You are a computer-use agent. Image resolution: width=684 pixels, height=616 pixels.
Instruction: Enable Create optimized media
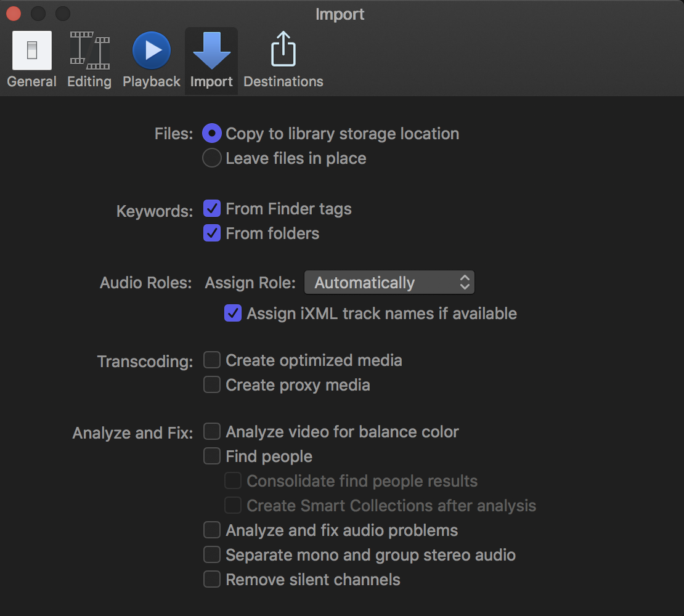pyautogui.click(x=212, y=360)
